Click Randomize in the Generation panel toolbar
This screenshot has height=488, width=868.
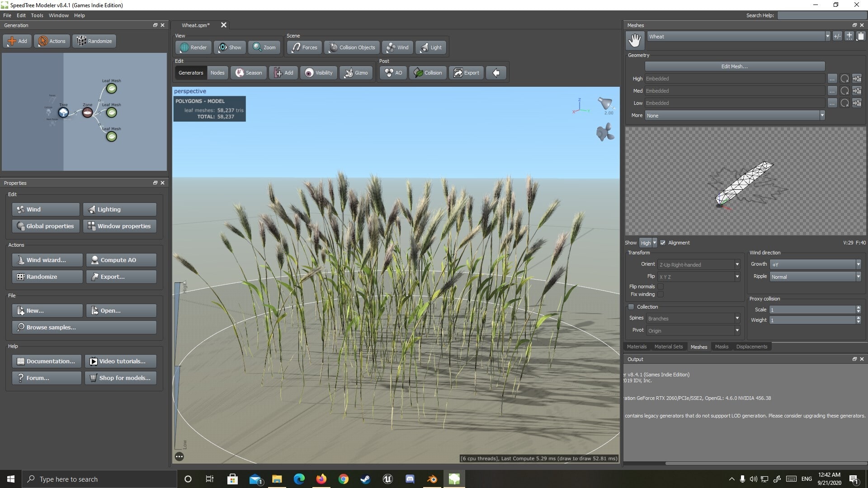(x=94, y=41)
